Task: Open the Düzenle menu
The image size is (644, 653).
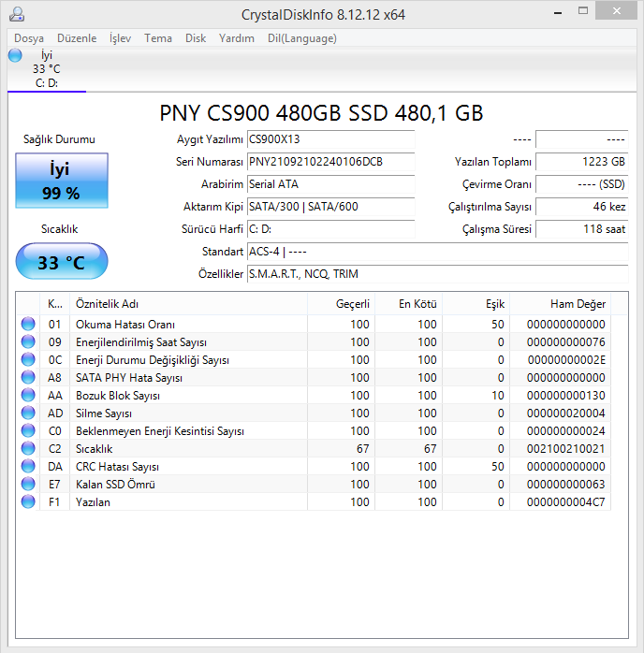Action: click(x=77, y=38)
